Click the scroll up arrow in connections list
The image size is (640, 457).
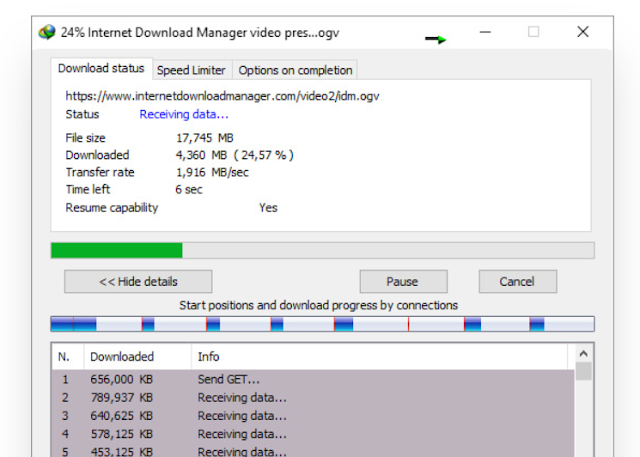pyautogui.click(x=584, y=353)
